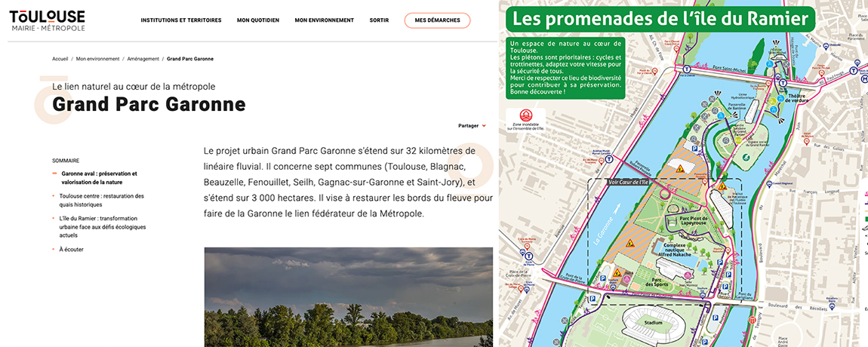The image size is (868, 347).
Task: Open Institutions et territoires menu
Action: [181, 20]
